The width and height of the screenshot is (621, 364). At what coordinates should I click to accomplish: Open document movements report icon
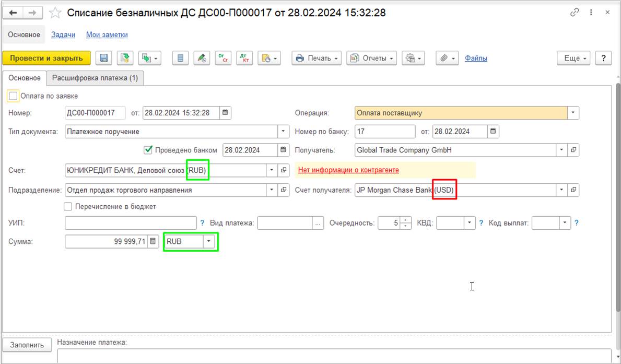click(181, 58)
